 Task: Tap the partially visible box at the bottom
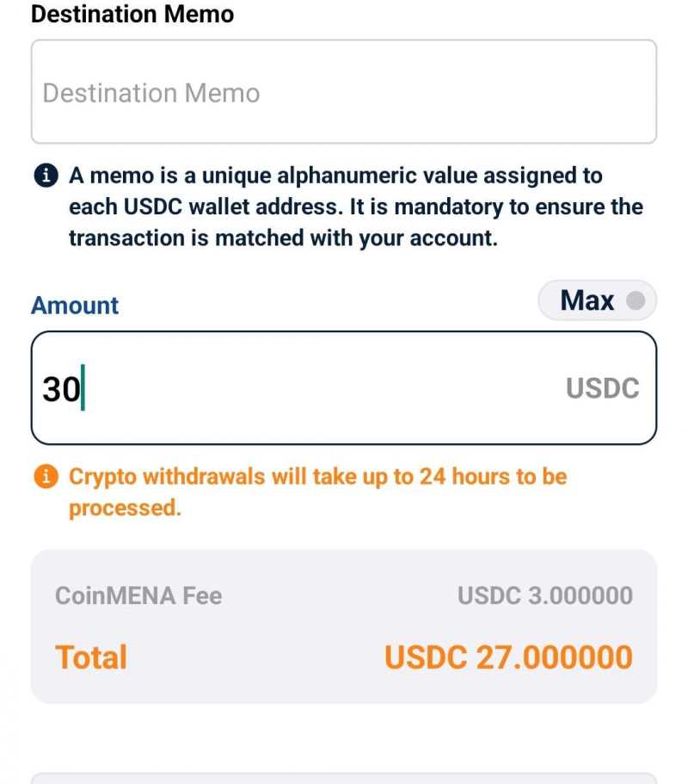coord(344,778)
